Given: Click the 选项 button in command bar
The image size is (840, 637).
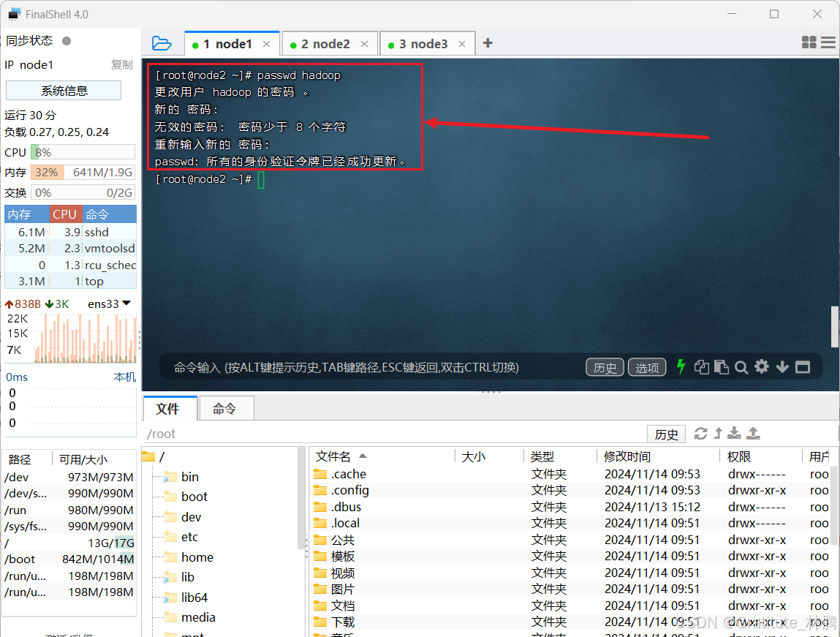Looking at the screenshot, I should coord(647,368).
